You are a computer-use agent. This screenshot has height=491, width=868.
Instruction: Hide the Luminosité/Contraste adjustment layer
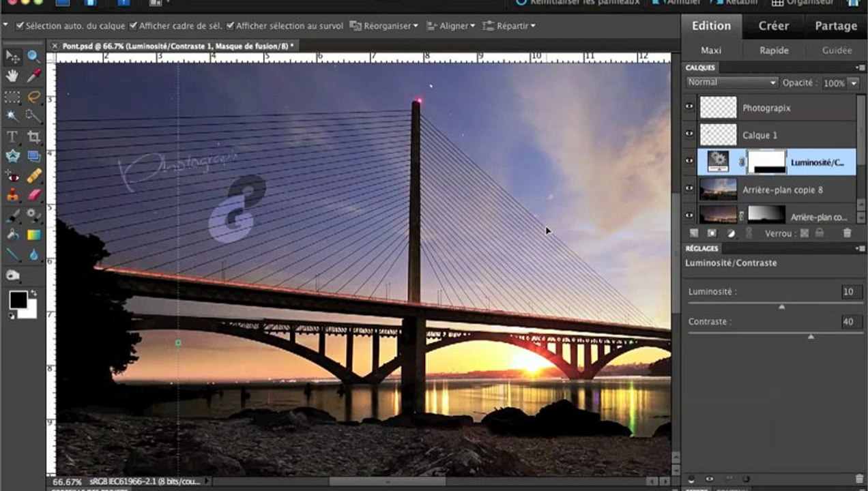[689, 162]
